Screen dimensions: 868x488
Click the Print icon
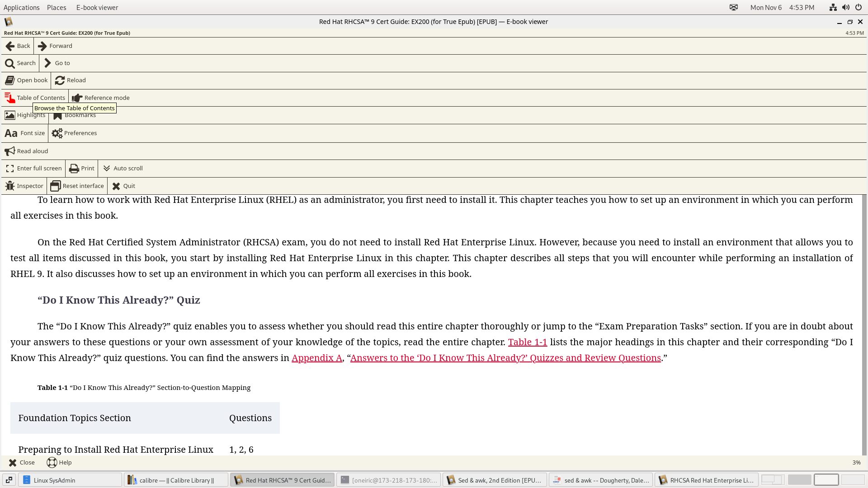click(74, 169)
